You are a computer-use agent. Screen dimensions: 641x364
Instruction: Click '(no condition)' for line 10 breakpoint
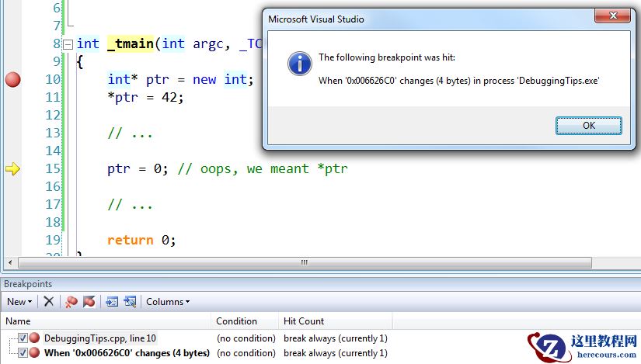pyautogui.click(x=246, y=338)
